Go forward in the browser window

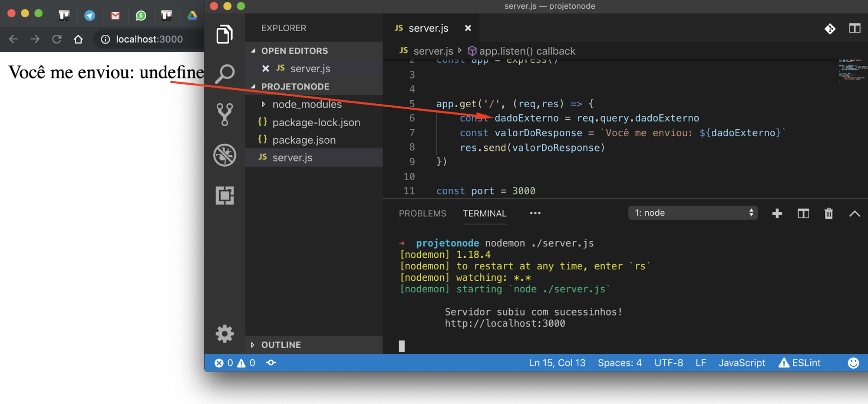pyautogui.click(x=35, y=39)
